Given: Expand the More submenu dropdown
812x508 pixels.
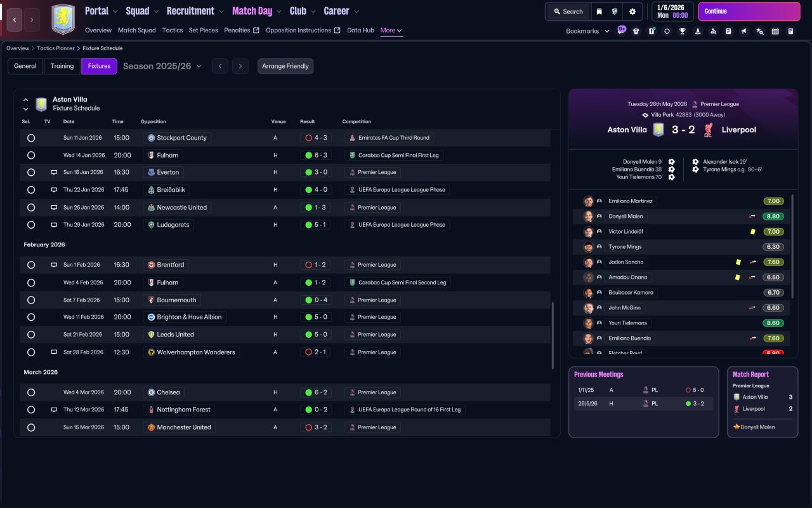Looking at the screenshot, I should click(x=391, y=30).
